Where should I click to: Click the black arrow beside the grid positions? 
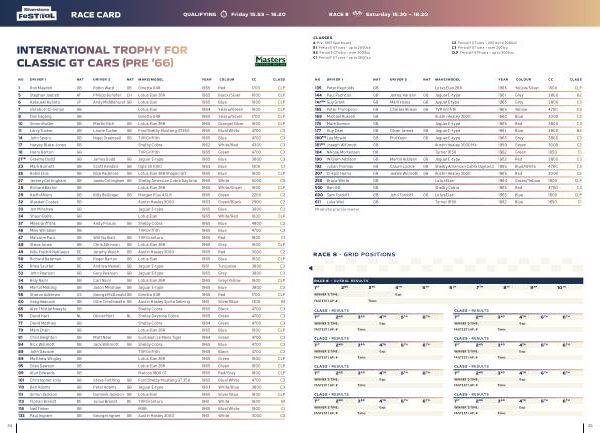click(x=310, y=268)
